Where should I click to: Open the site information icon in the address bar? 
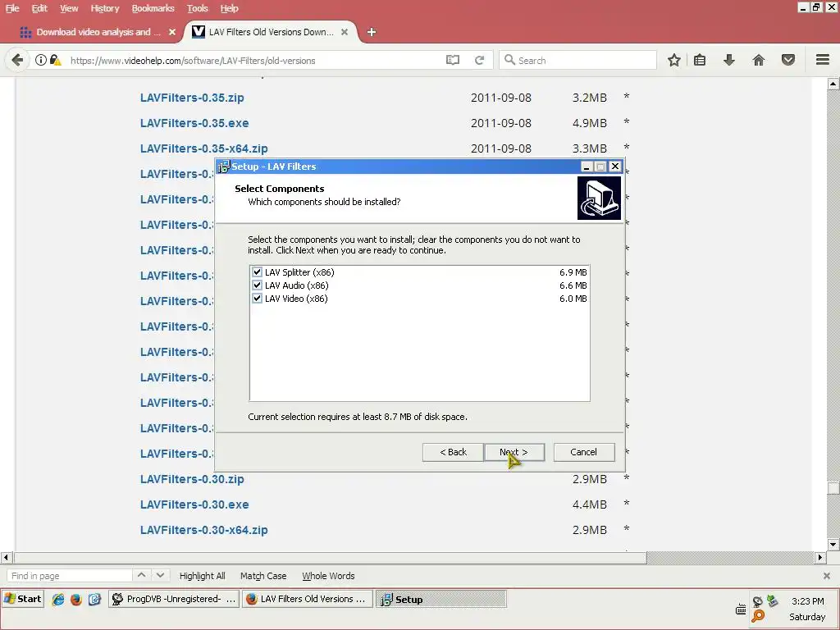coord(41,60)
